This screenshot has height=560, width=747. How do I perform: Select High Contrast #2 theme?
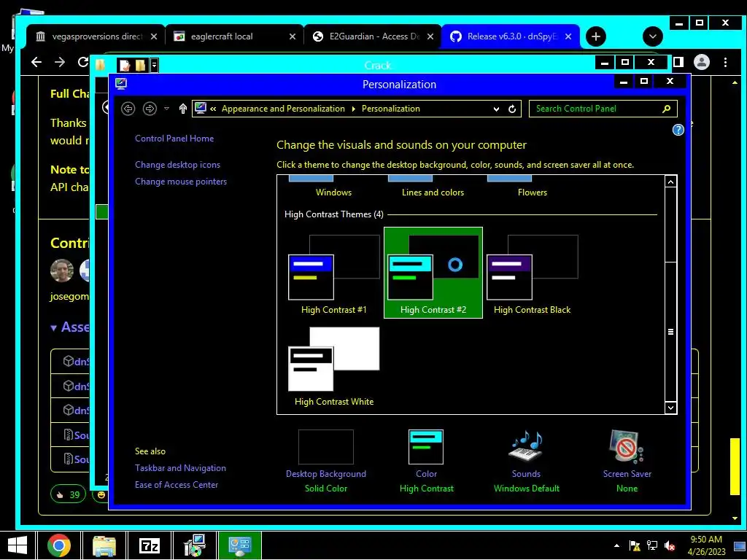pos(433,273)
